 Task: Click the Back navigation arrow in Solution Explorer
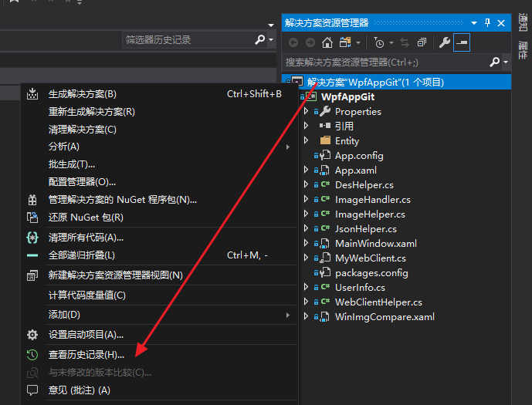point(293,42)
